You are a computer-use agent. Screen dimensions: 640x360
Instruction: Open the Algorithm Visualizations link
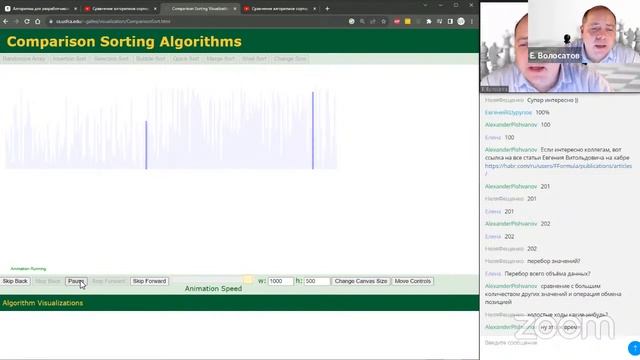click(x=43, y=303)
